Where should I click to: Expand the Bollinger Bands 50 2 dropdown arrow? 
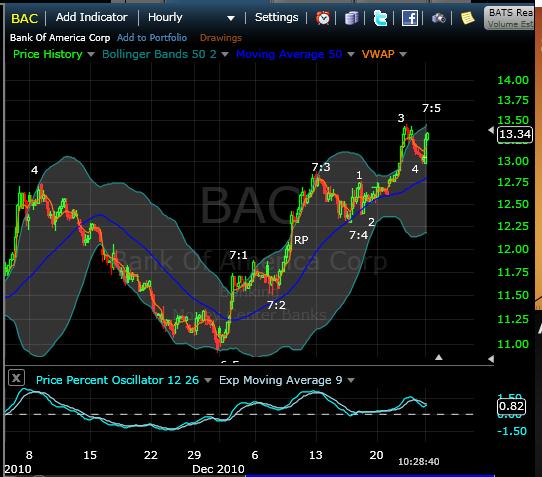pos(225,54)
